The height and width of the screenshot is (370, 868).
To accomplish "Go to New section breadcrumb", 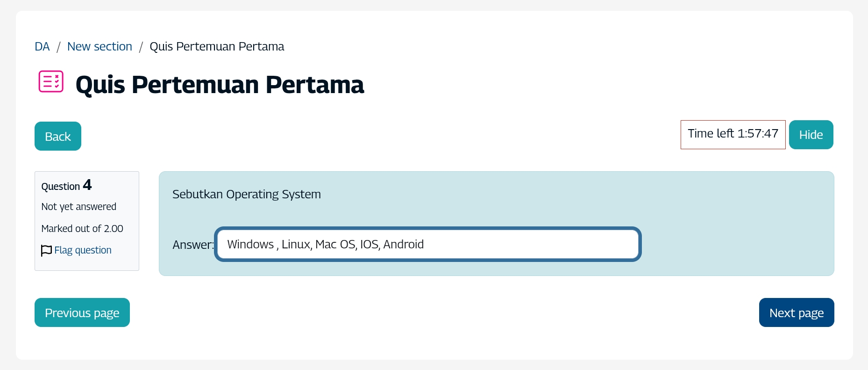I will (100, 47).
